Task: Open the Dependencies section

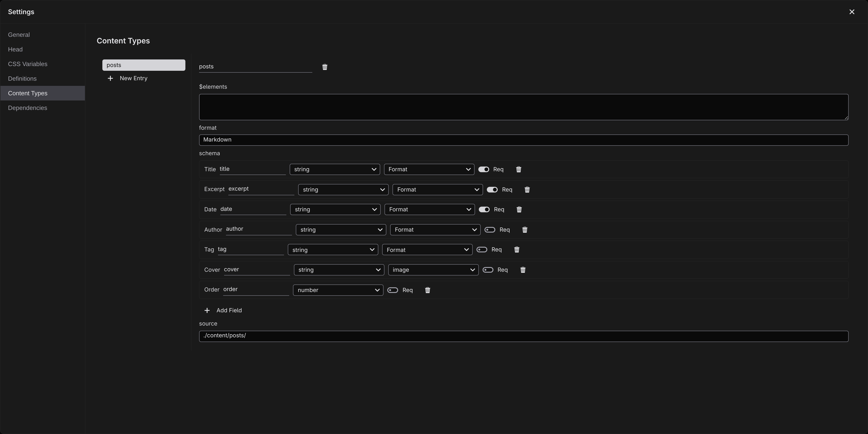Action: tap(42, 108)
